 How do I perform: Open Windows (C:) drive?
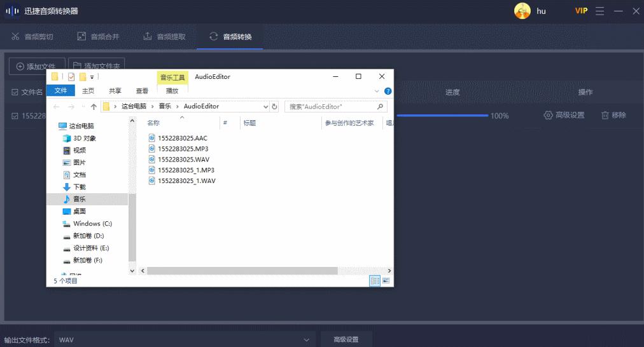[87, 224]
